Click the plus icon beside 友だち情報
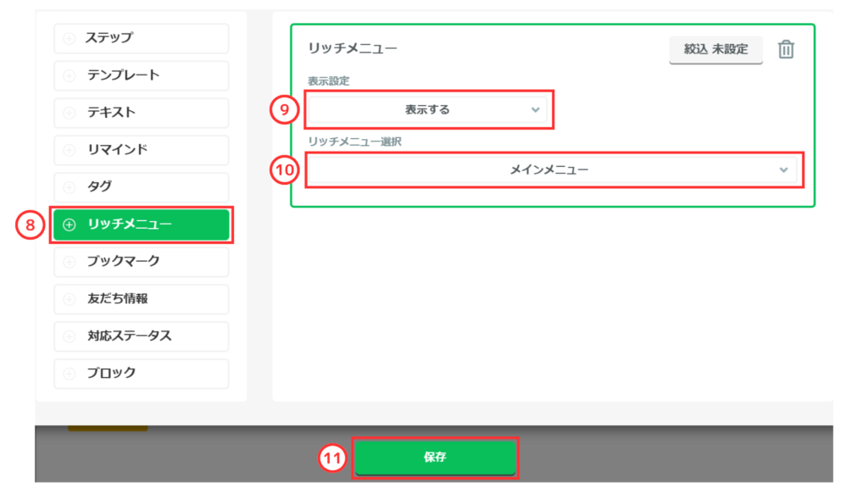868x488 pixels. point(70,299)
